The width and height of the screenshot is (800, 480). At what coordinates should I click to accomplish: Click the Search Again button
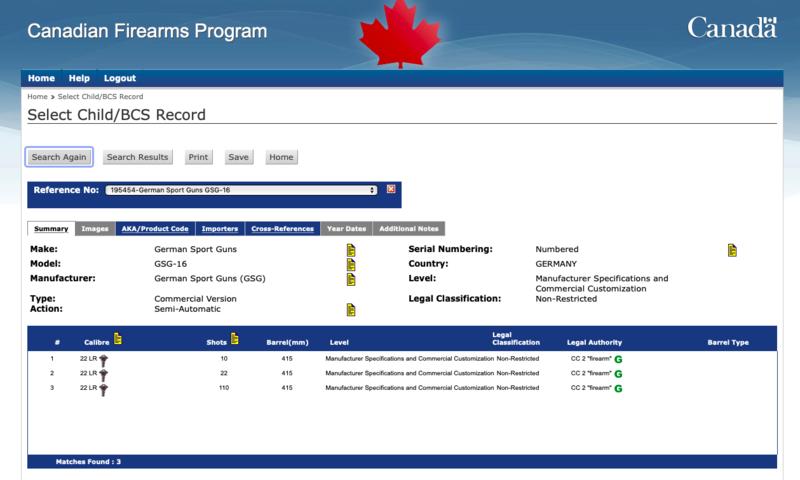point(59,157)
